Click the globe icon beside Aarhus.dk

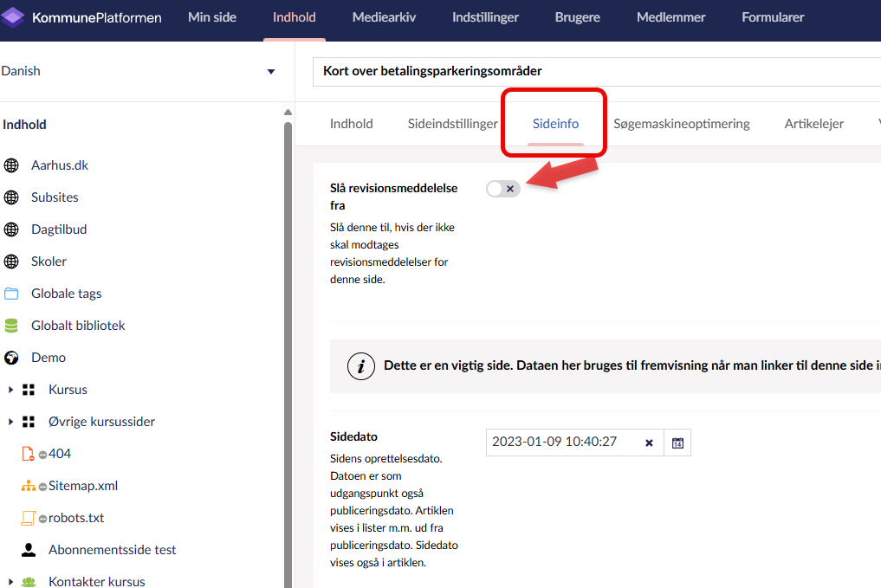pyautogui.click(x=11, y=165)
